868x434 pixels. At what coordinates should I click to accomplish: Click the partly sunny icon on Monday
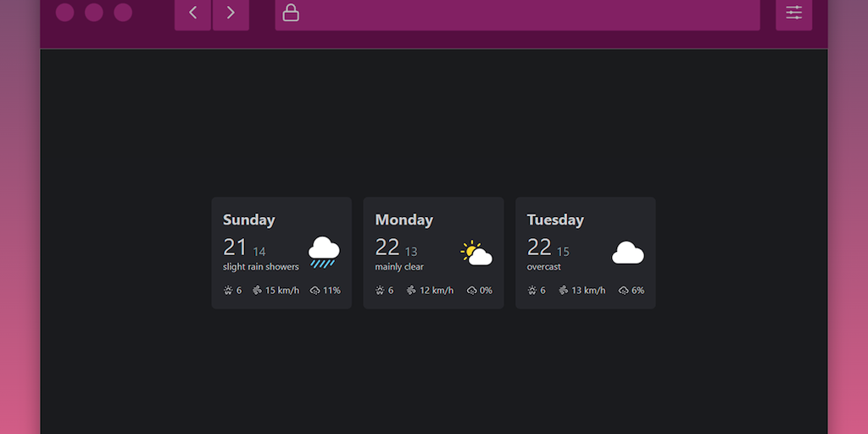[476, 253]
